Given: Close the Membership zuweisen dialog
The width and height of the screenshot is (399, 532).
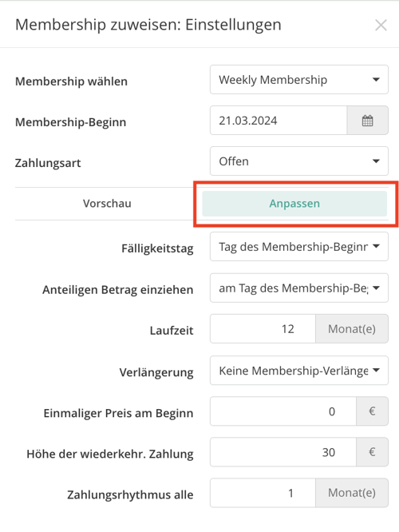Looking at the screenshot, I should pyautogui.click(x=381, y=25).
